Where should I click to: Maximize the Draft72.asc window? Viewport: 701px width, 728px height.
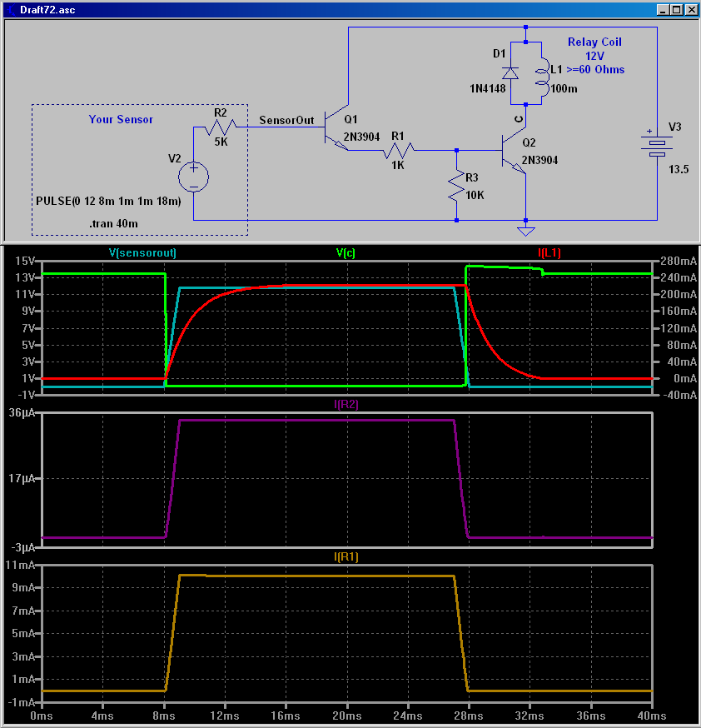[x=677, y=10]
